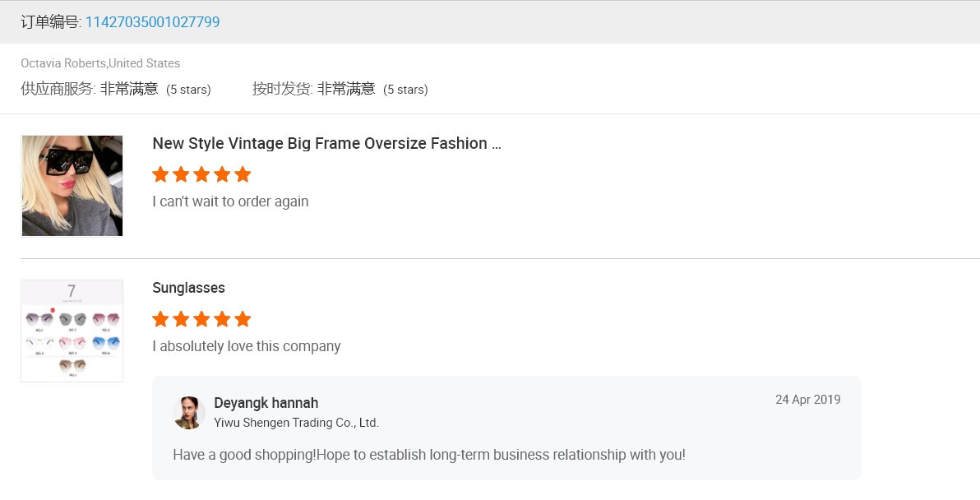Screen dimensions: 980x500
Task: Click fifth star of Vintage Frame review
Action: click(x=243, y=174)
